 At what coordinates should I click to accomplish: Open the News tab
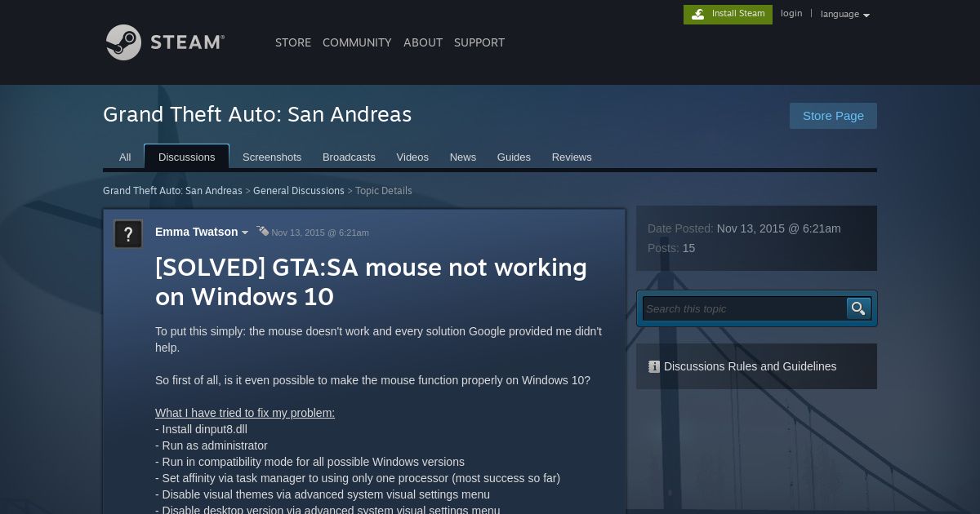(x=463, y=157)
